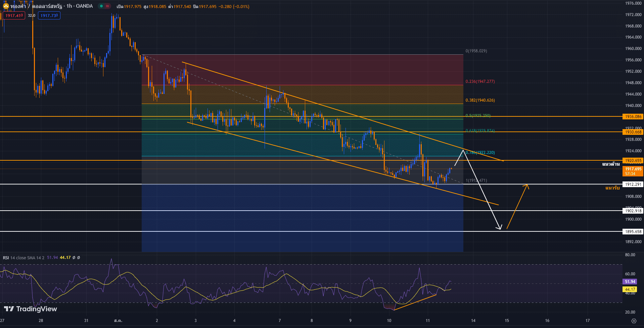Image resolution: width=644 pixels, height=328 pixels.
Task: Click the TradingView logo watermark
Action: [x=31, y=309]
